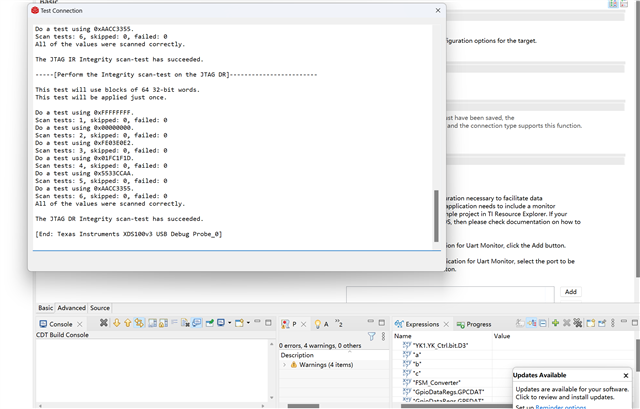Toggle the highlighted yellow-arrow icon in Expressions toolbar

pos(531,323)
